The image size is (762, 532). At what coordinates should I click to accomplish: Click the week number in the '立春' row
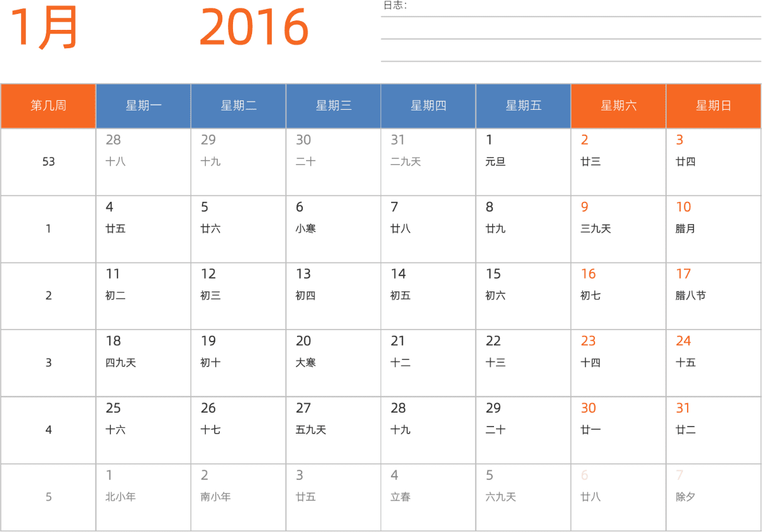48,497
